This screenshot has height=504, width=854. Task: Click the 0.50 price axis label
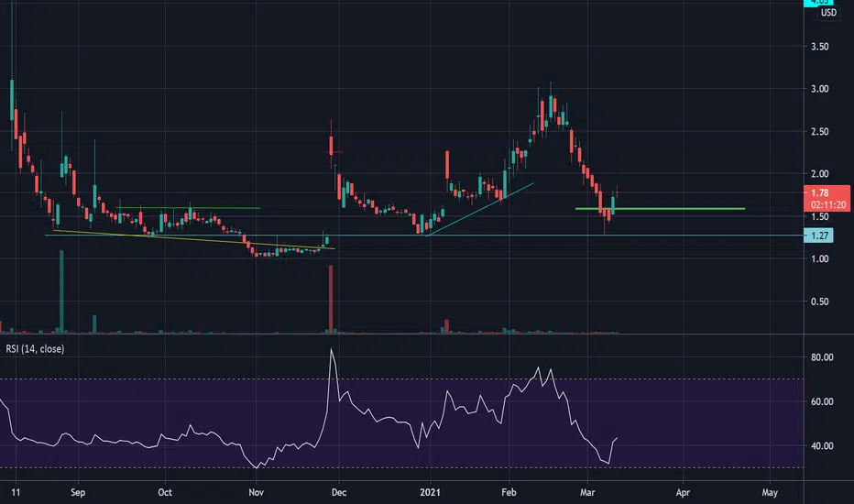tap(820, 301)
